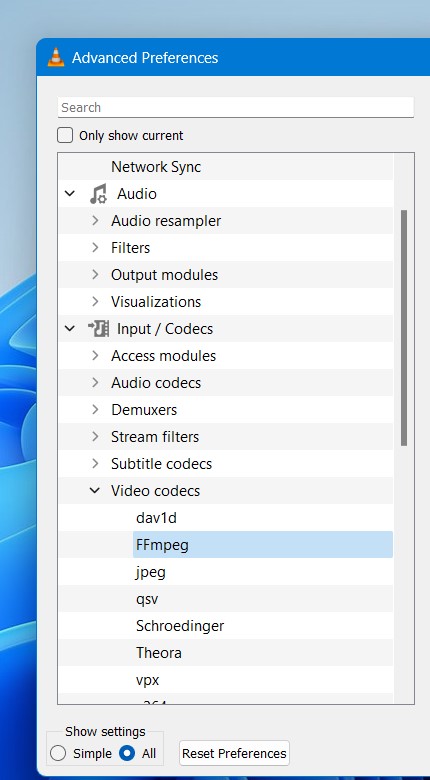Select the Access modules item
430x780 pixels.
(x=163, y=356)
